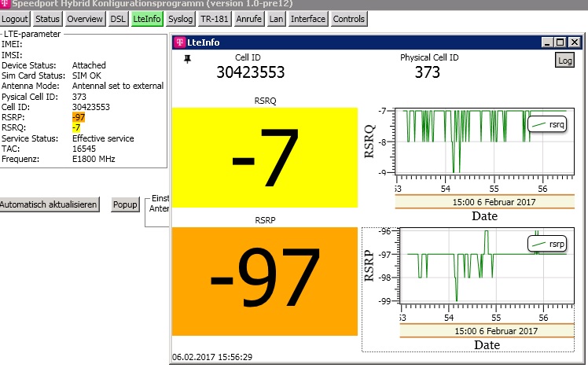Switch to the TR-181 tab

click(x=214, y=19)
